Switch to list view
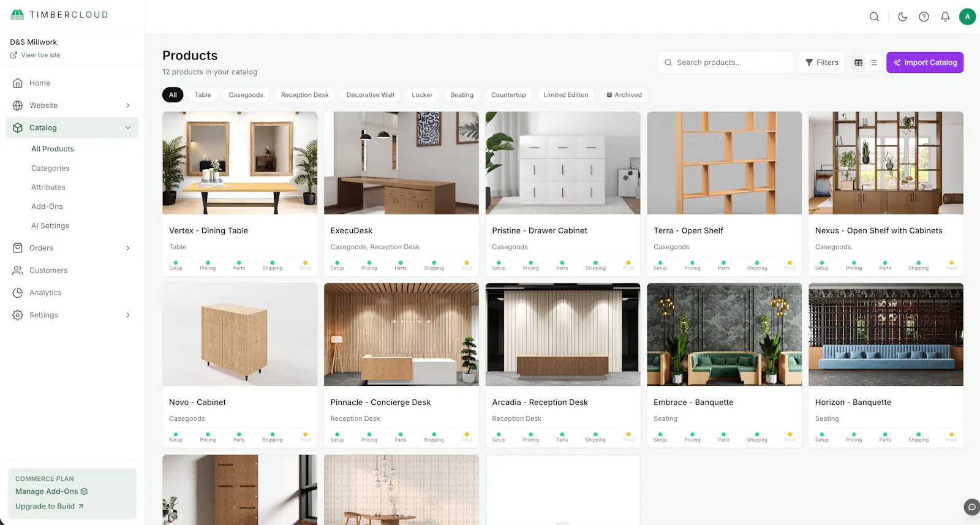The width and height of the screenshot is (980, 525). (x=873, y=62)
